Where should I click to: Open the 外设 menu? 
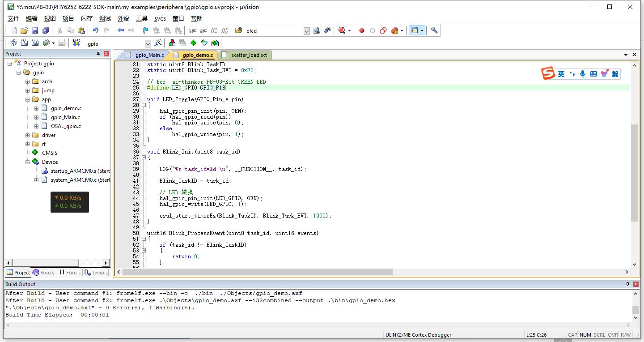coord(123,18)
